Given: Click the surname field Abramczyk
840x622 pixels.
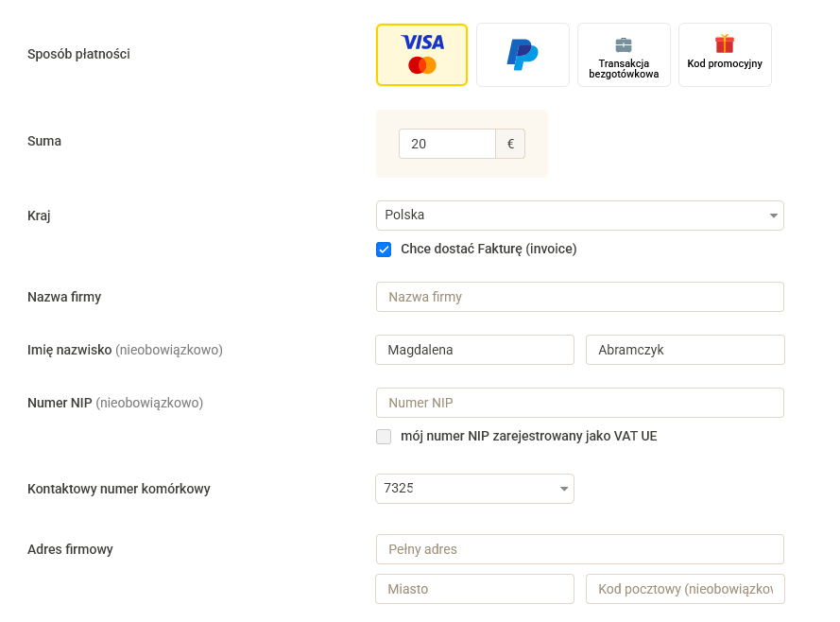Looking at the screenshot, I should [x=685, y=350].
